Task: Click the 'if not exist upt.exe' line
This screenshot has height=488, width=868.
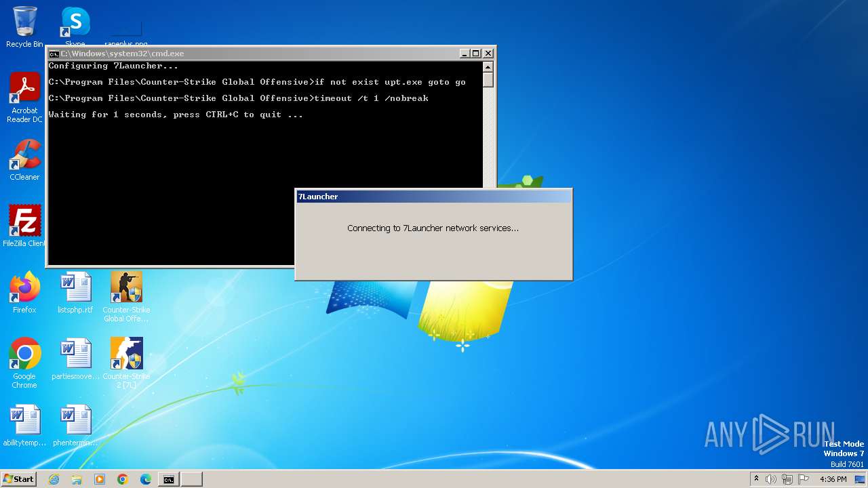Action: 257,82
